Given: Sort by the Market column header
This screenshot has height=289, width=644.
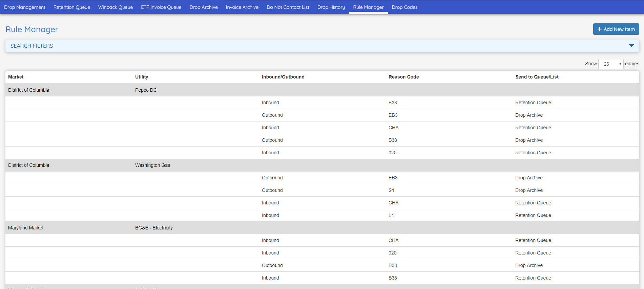Looking at the screenshot, I should [16, 77].
